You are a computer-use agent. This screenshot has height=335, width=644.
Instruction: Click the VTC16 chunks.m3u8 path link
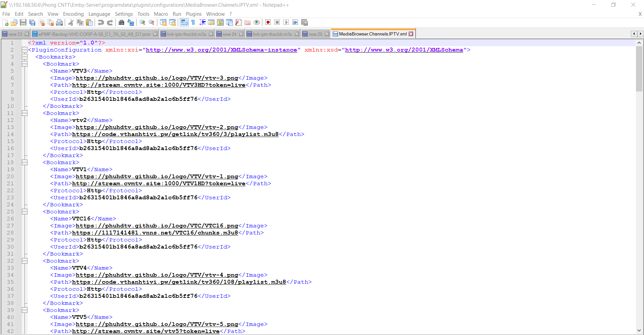(x=155, y=233)
